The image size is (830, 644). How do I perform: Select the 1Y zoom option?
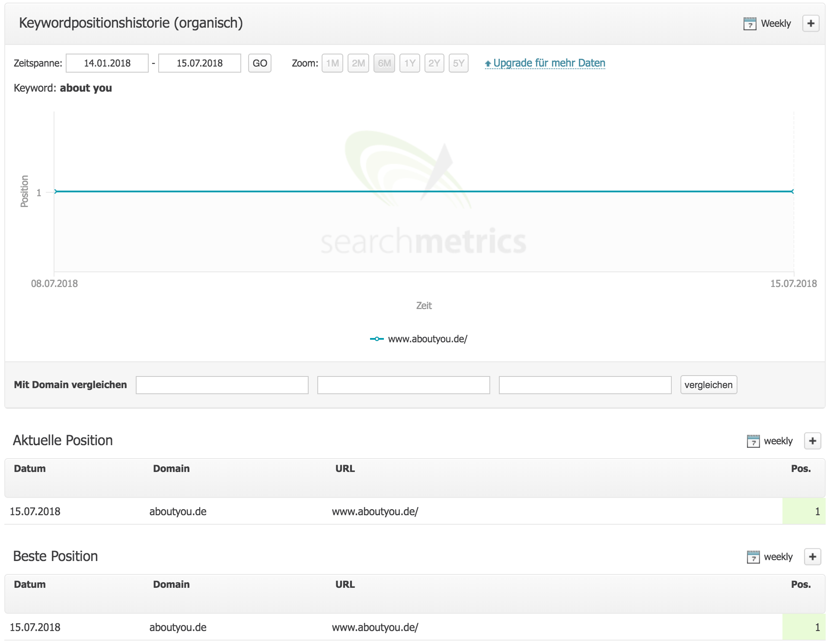pos(410,63)
